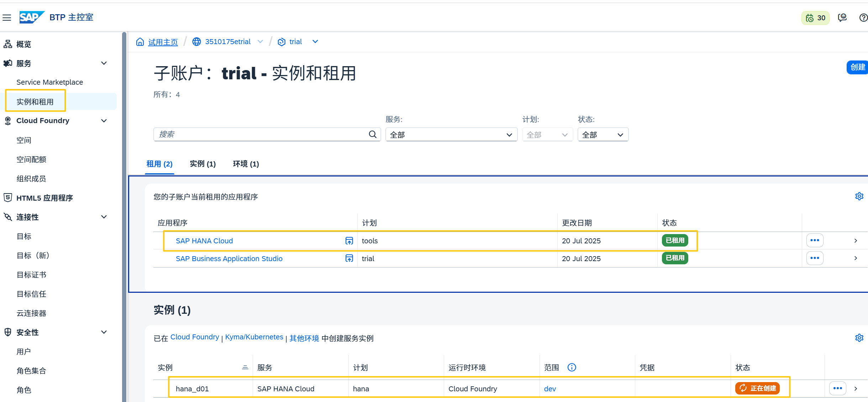Open 角色集合 in sidebar
This screenshot has height=402, width=868.
[x=31, y=371]
